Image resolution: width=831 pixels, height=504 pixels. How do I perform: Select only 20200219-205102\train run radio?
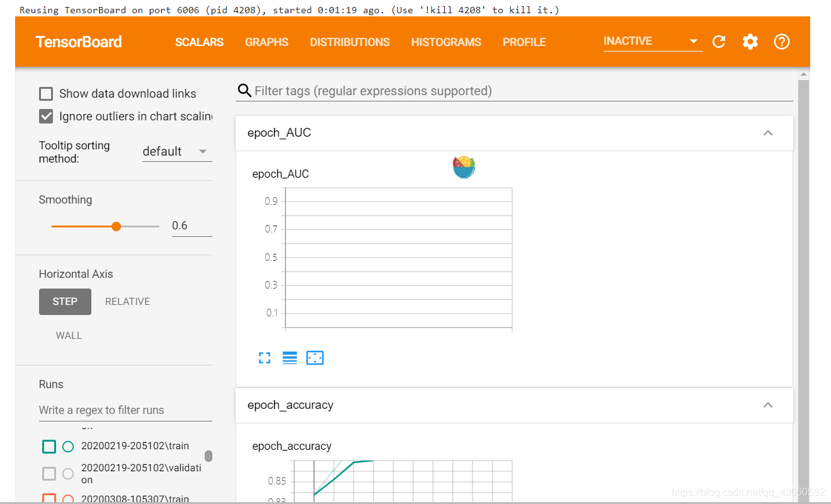click(x=68, y=447)
